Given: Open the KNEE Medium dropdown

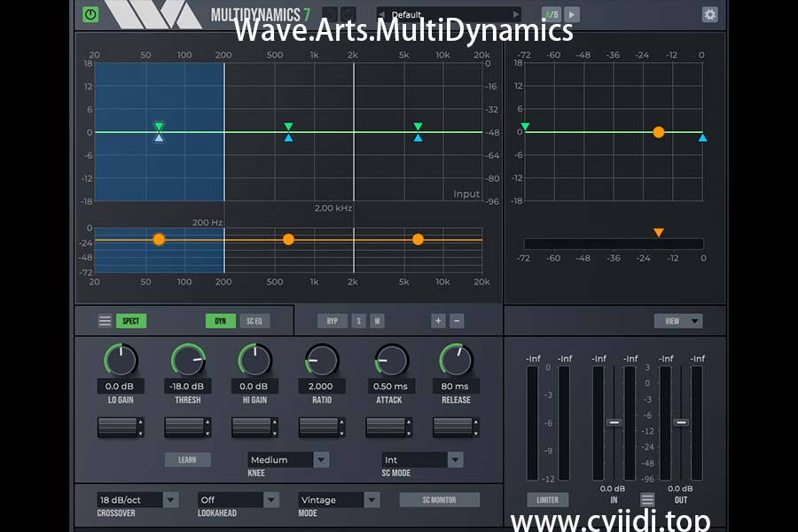Looking at the screenshot, I should click(288, 459).
